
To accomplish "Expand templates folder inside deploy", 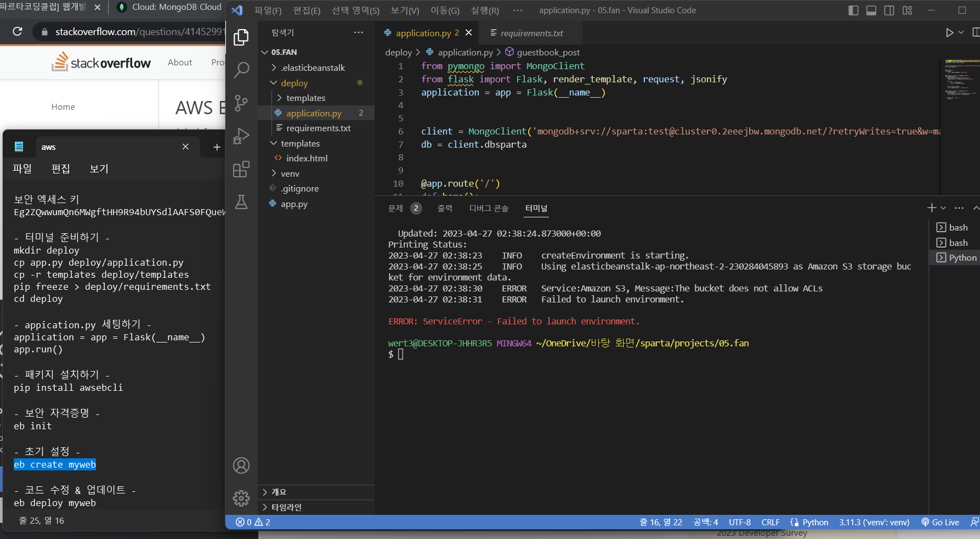I will pyautogui.click(x=316, y=98).
